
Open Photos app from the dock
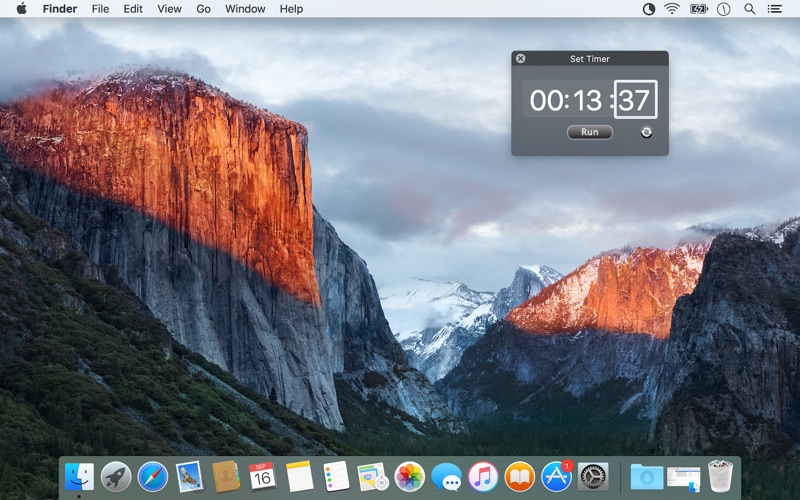pyautogui.click(x=409, y=477)
